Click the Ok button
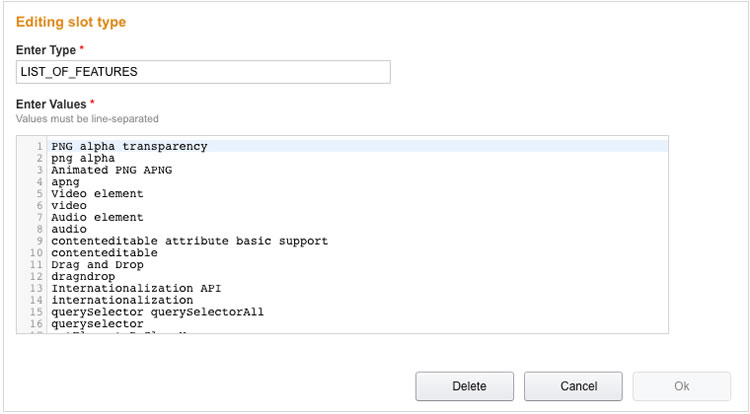 coord(682,386)
